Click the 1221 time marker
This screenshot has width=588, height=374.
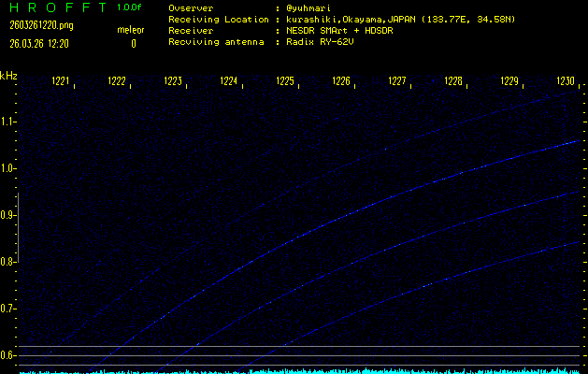coord(61,81)
